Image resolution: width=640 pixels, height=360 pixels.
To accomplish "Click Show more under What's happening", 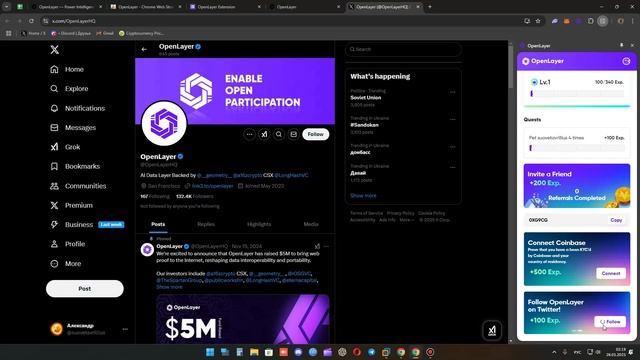I will (x=363, y=196).
